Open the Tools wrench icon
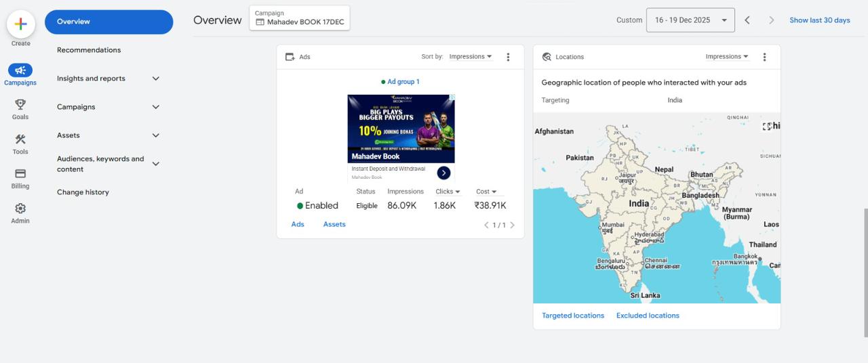The image size is (868, 363). 20,140
